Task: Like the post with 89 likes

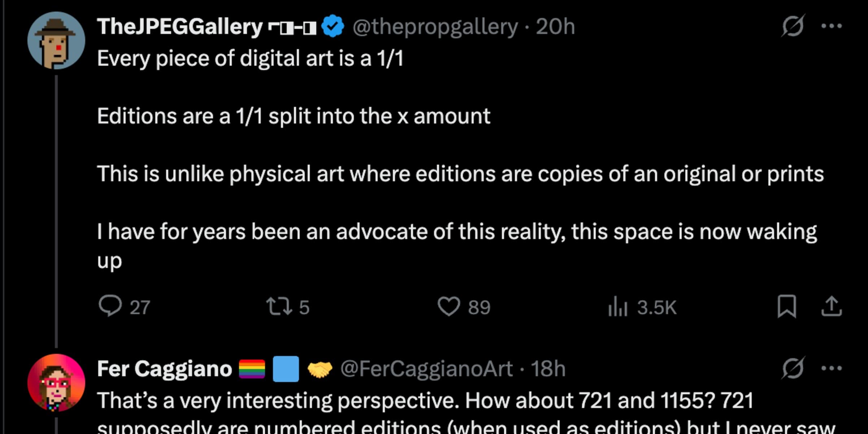Action: click(x=449, y=307)
